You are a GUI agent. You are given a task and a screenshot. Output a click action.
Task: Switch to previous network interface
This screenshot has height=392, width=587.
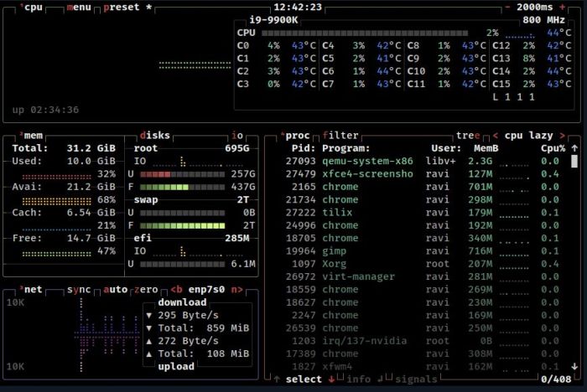point(176,290)
